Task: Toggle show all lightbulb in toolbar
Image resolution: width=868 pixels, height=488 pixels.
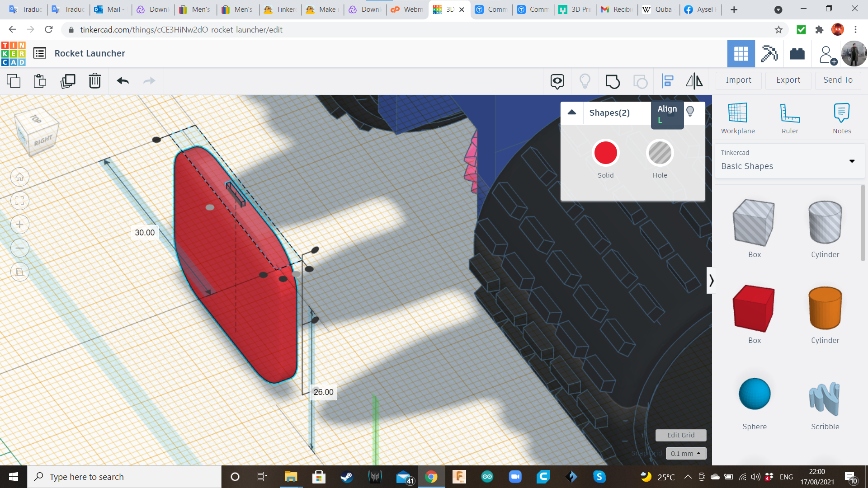Action: [x=585, y=81]
